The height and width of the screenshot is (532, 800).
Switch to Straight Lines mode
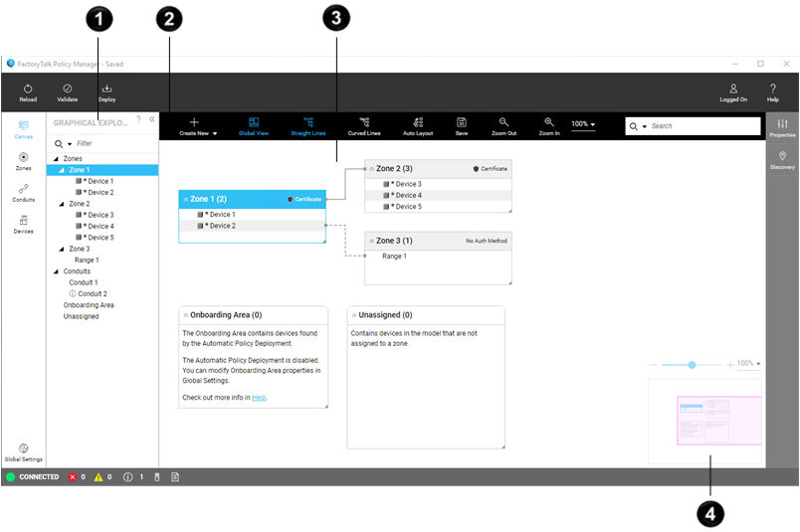point(307,122)
